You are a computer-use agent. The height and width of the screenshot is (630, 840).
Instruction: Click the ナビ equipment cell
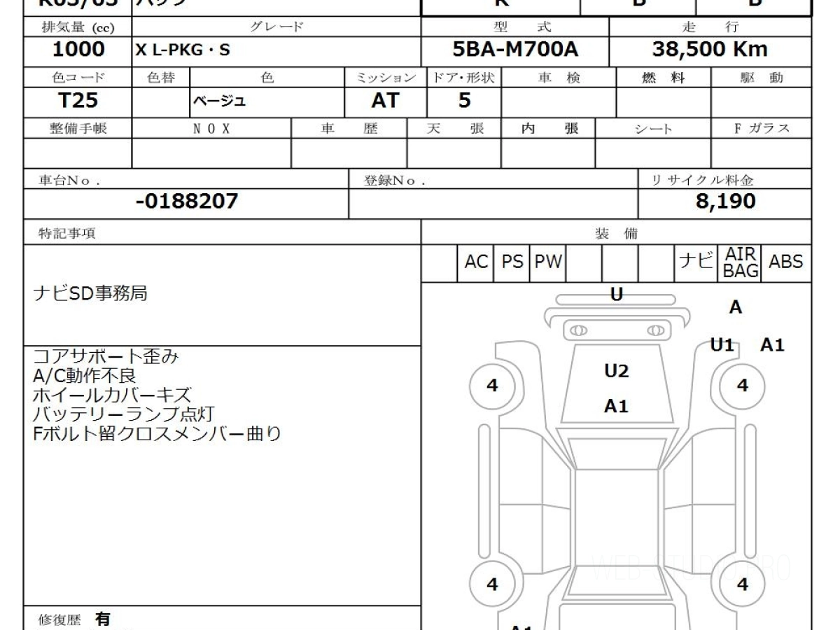[x=697, y=262]
